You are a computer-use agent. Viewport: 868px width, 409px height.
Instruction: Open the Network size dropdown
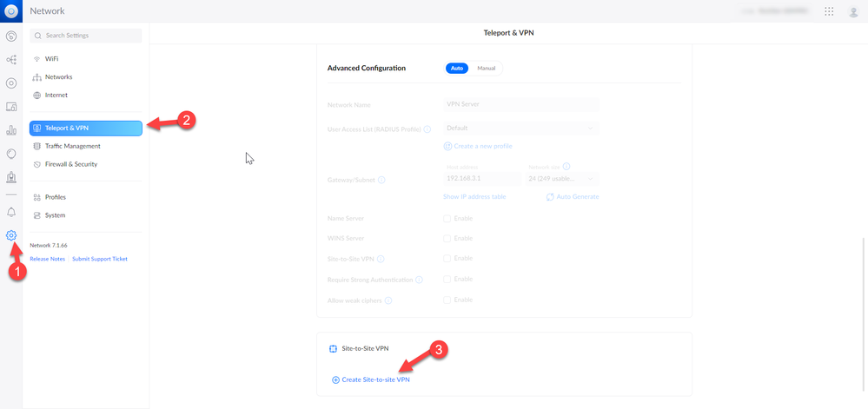[x=562, y=179]
